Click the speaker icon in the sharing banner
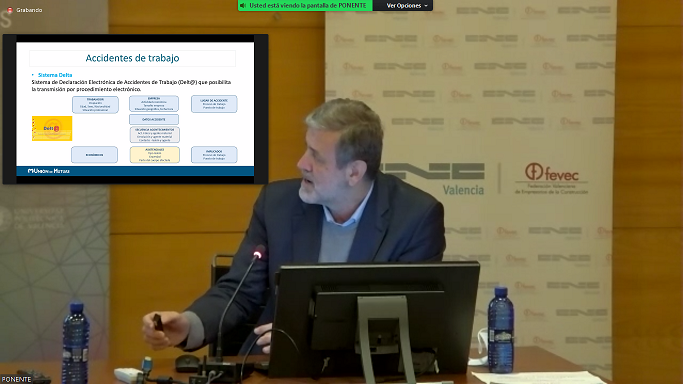This screenshot has height=384, width=683. (x=243, y=6)
